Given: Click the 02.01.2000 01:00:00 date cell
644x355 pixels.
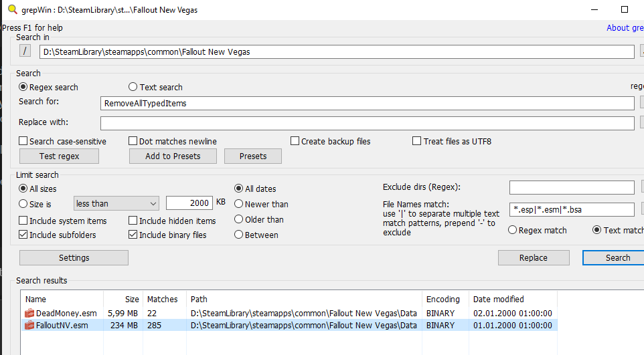Looking at the screenshot, I should [x=513, y=313].
